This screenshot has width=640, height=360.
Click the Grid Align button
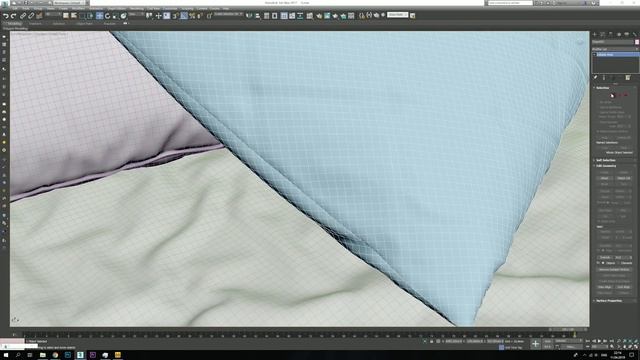[623, 287]
